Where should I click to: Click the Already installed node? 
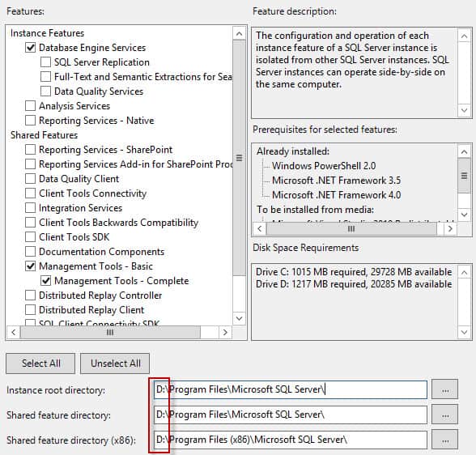click(293, 151)
